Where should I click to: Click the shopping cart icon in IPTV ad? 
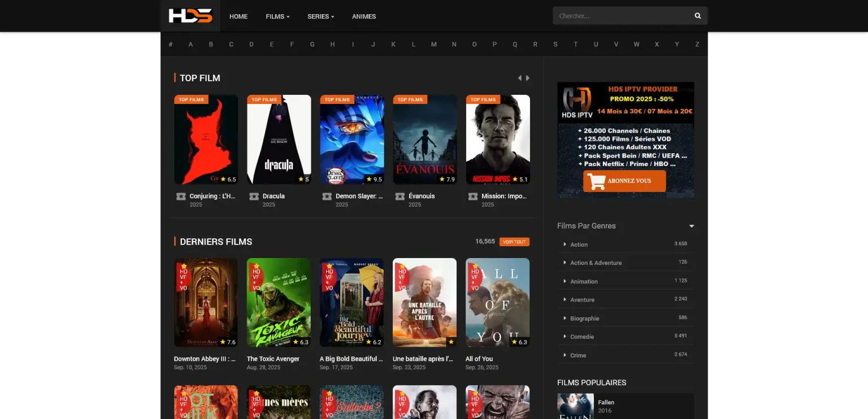[x=596, y=181]
